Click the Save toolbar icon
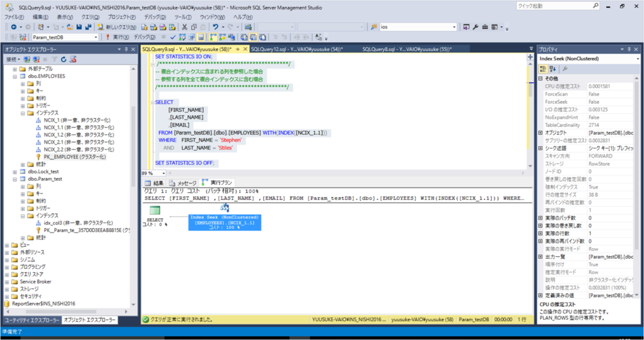 79,27
